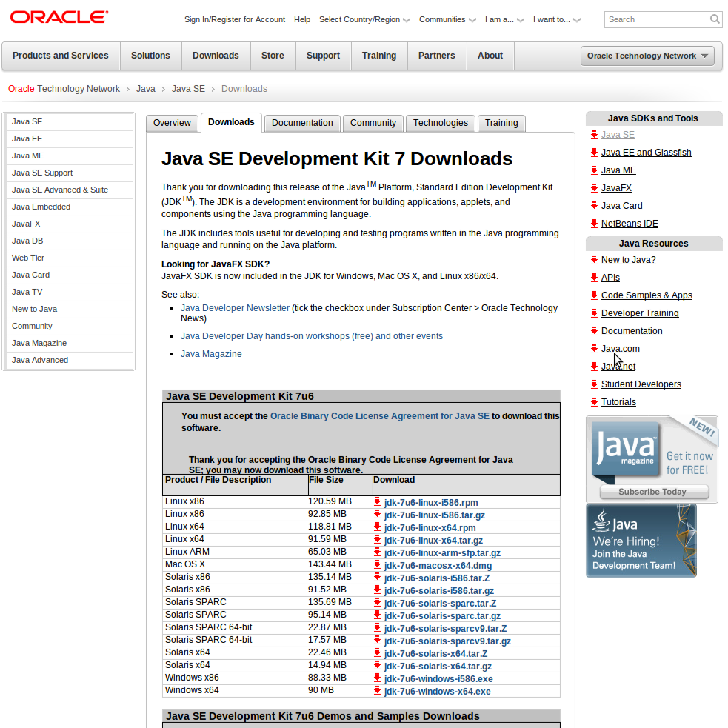Switch to the Overview tab
728x728 pixels.
tap(172, 123)
